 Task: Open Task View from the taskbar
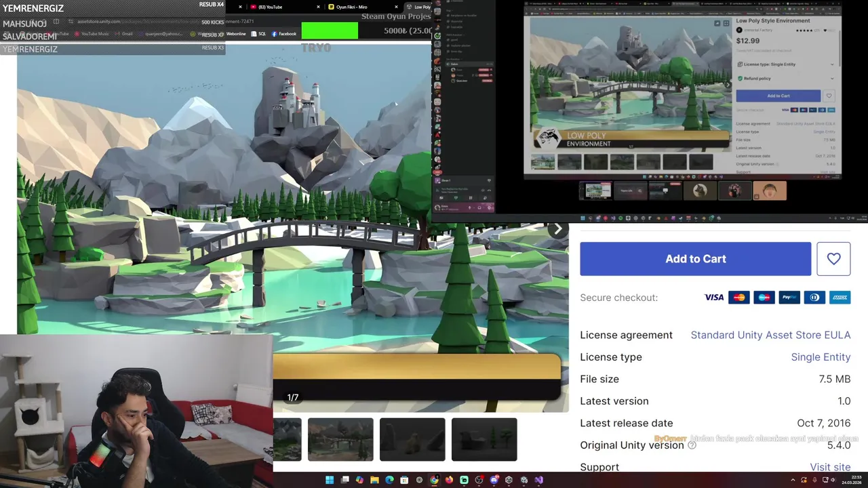point(344,480)
